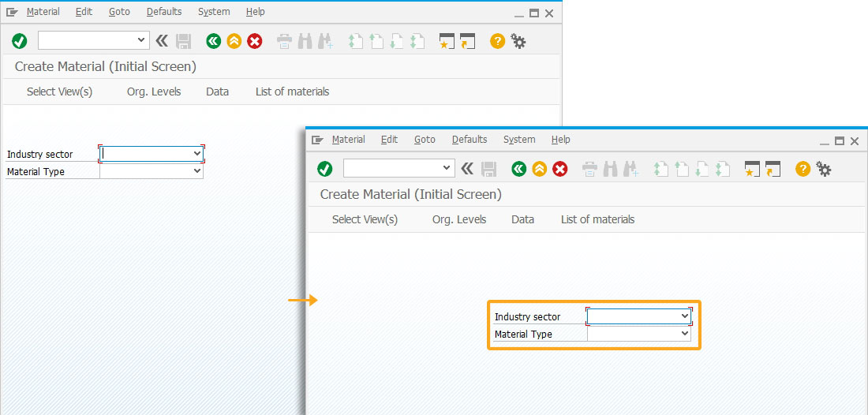Click Find Next icon in front window

[x=631, y=170]
